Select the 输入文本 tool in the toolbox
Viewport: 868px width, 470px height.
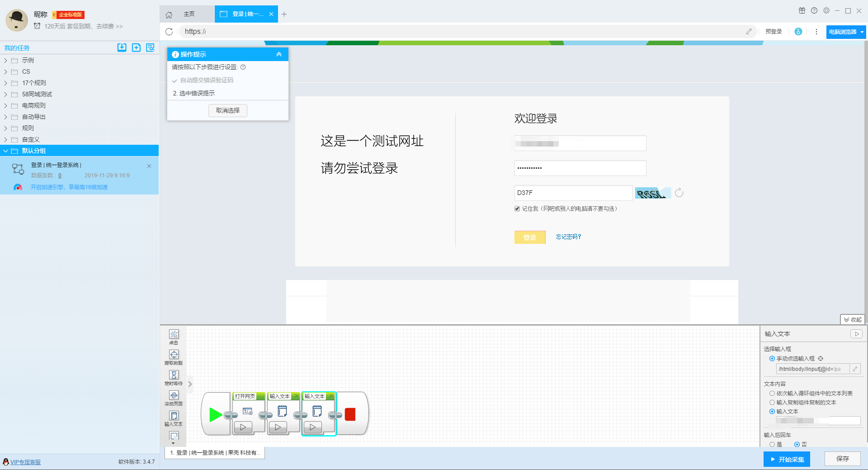tap(174, 416)
